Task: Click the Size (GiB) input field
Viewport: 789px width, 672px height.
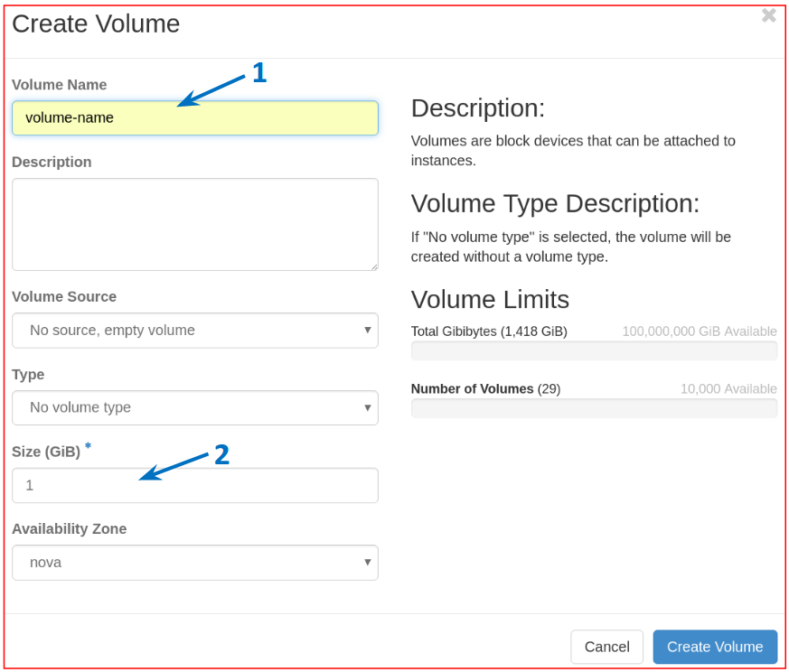Action: coord(194,485)
